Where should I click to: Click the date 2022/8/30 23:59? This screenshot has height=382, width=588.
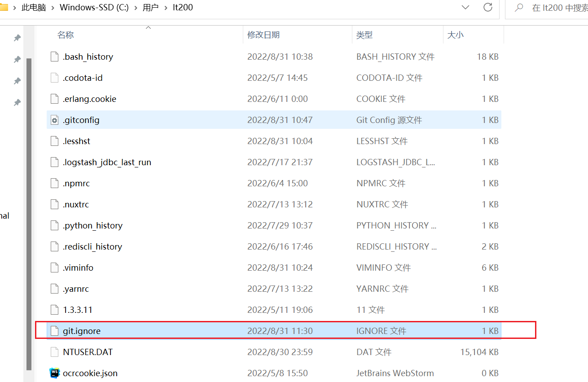point(280,352)
